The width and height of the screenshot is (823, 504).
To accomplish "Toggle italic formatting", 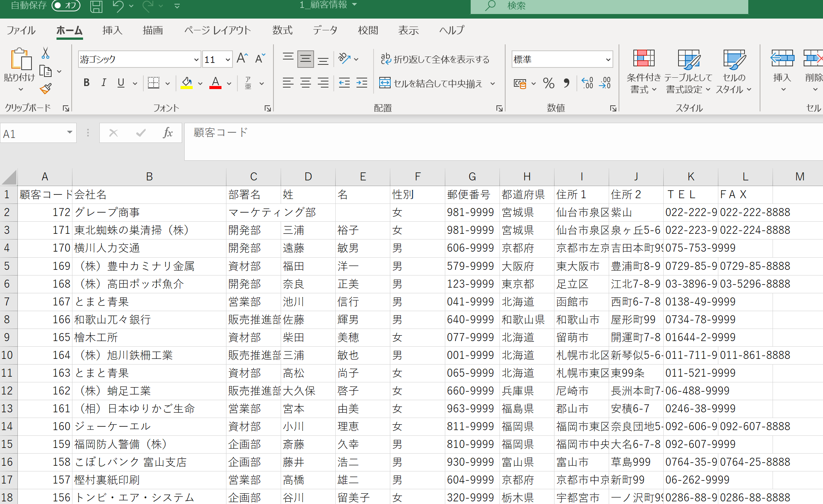I will 104,83.
